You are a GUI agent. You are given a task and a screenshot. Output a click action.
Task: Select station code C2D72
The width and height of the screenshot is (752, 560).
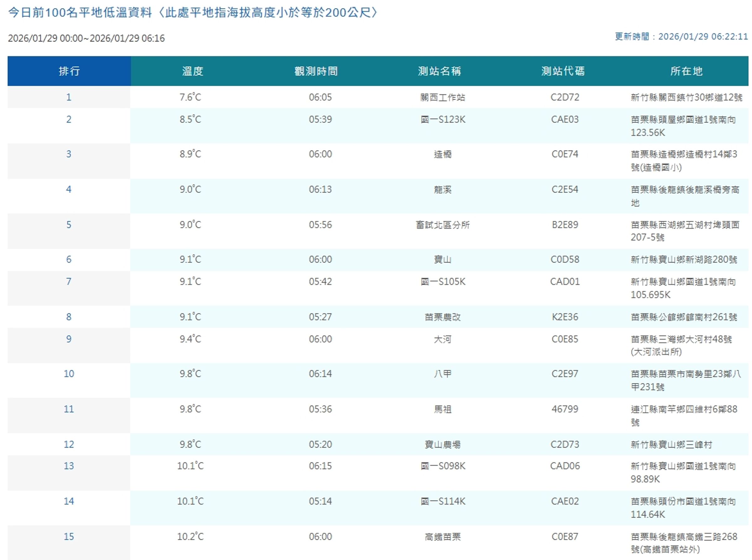click(565, 97)
